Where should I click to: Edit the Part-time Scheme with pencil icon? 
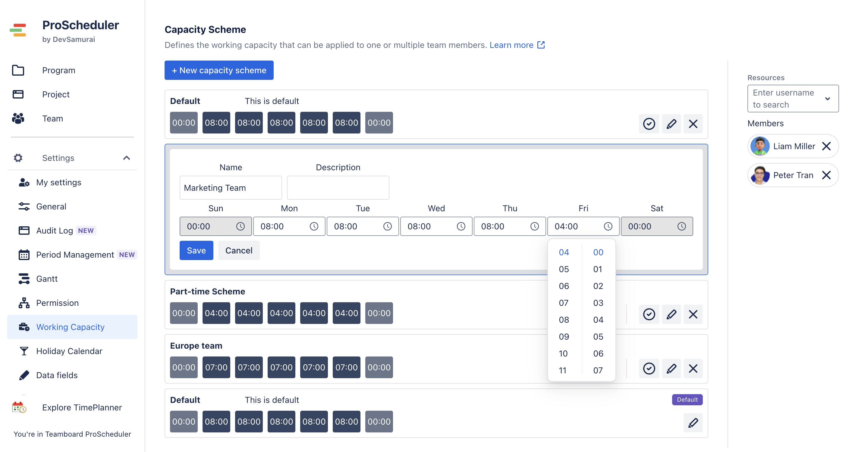671,314
